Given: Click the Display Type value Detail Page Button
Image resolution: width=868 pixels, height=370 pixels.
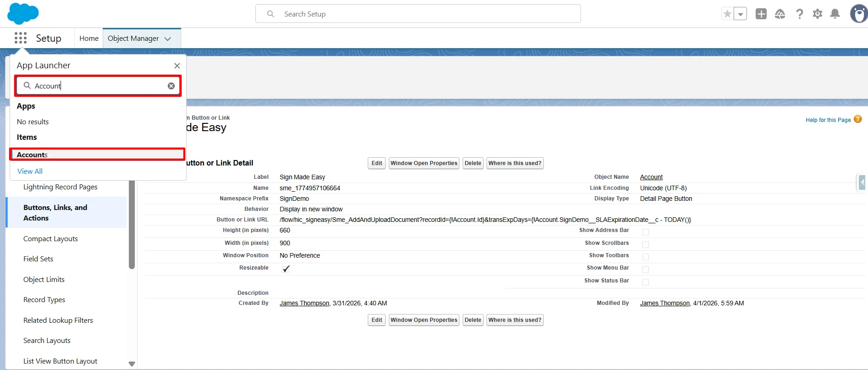Looking at the screenshot, I should (x=666, y=199).
